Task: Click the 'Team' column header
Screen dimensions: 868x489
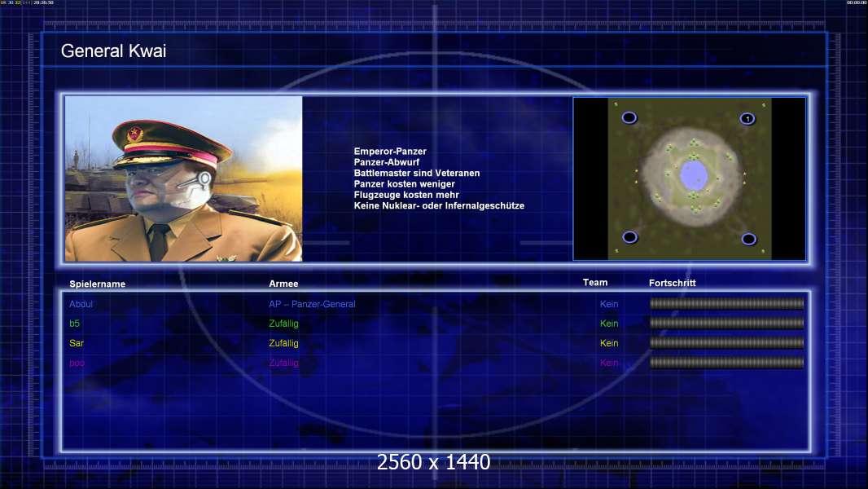Action: [x=595, y=283]
